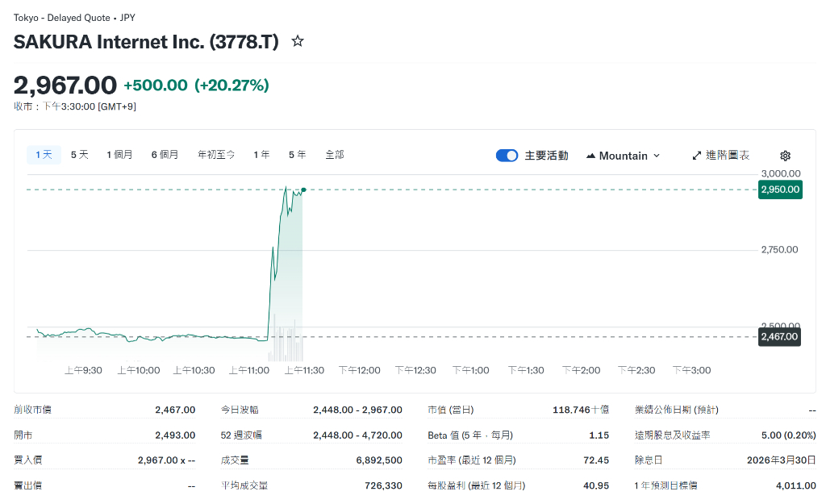
Task: Click the green 2,950.00 price marker
Action: [x=779, y=190]
